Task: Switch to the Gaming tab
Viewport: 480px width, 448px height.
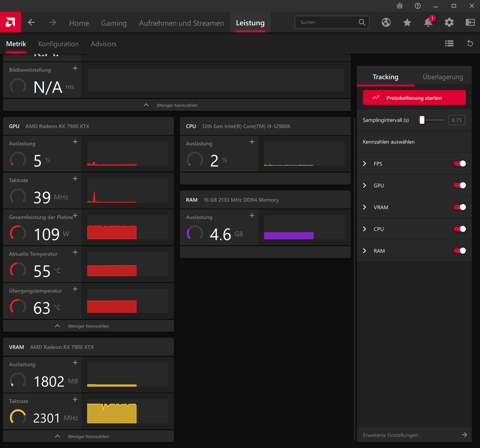Action: 114,23
